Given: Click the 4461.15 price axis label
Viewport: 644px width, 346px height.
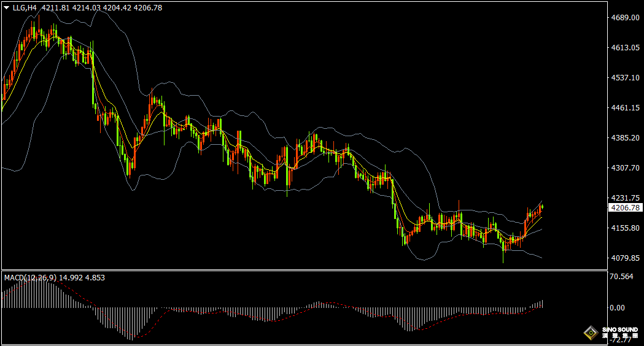Looking at the screenshot, I should 625,107.
